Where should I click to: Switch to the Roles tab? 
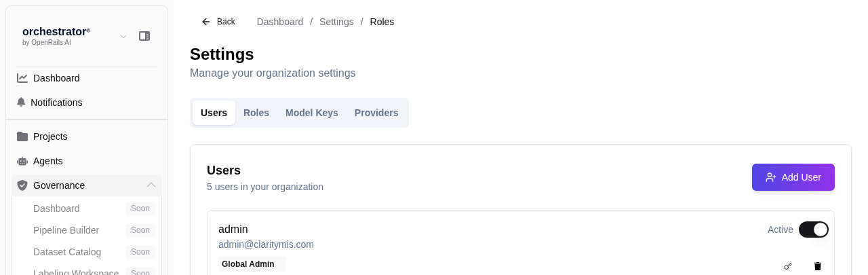click(x=256, y=113)
